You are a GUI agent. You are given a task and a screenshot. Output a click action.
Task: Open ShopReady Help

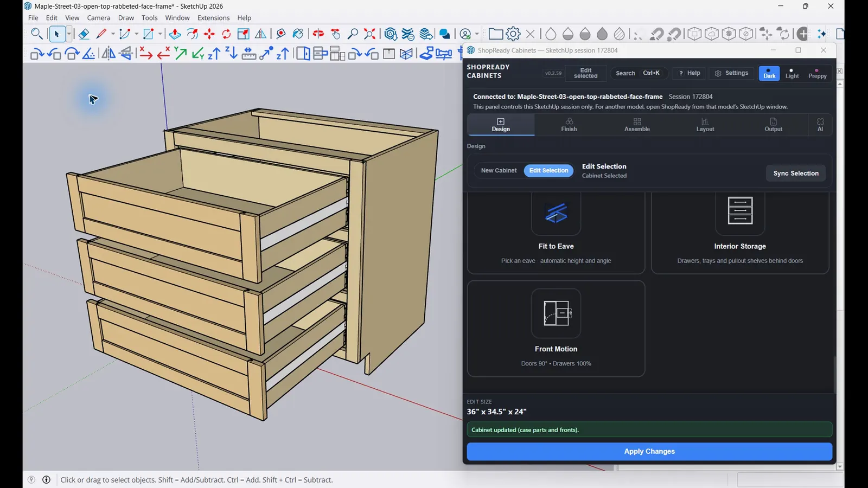tap(689, 73)
